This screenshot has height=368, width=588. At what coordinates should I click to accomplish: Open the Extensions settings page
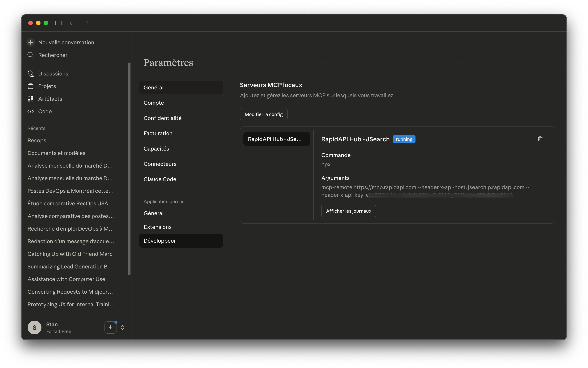tap(157, 227)
